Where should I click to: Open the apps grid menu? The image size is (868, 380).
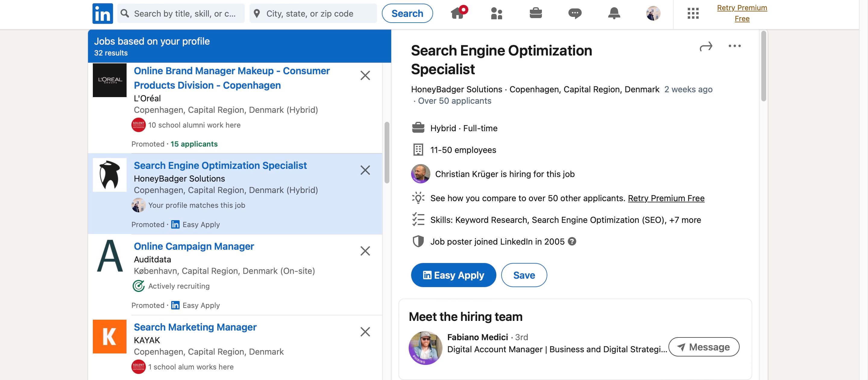(693, 14)
